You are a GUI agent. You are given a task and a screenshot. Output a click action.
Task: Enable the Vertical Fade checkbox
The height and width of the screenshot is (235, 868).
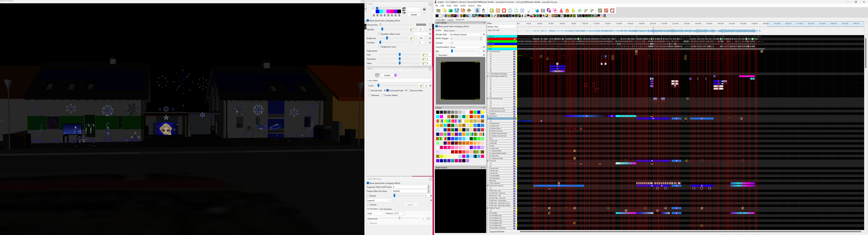click(x=369, y=90)
